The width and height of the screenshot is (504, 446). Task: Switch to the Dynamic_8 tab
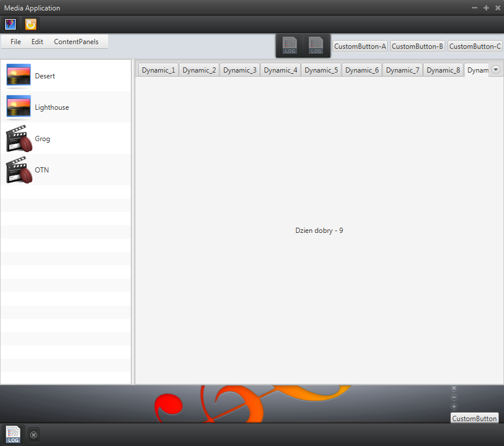(443, 70)
